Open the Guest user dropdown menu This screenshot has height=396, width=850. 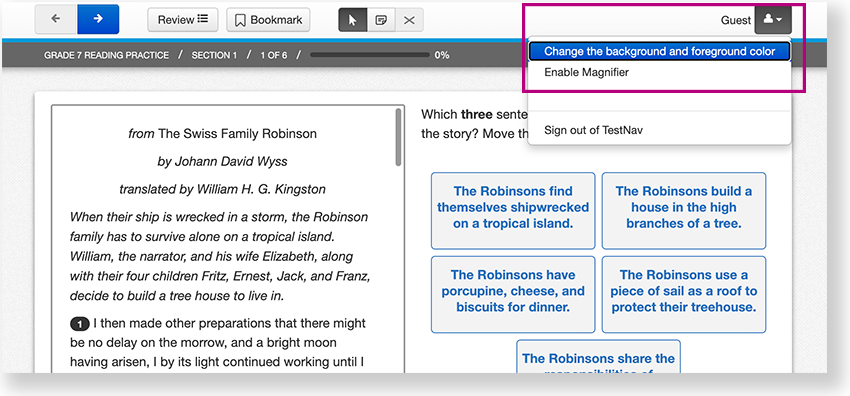(773, 20)
